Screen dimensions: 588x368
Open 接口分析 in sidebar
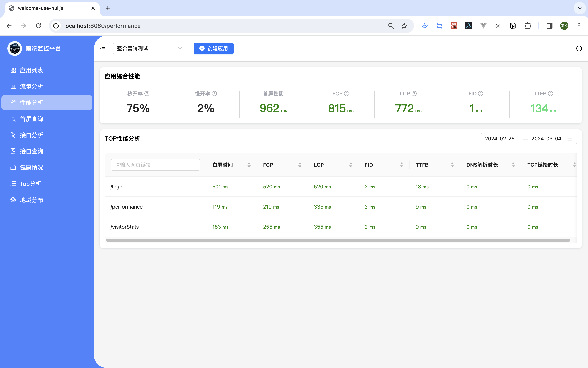pos(47,135)
